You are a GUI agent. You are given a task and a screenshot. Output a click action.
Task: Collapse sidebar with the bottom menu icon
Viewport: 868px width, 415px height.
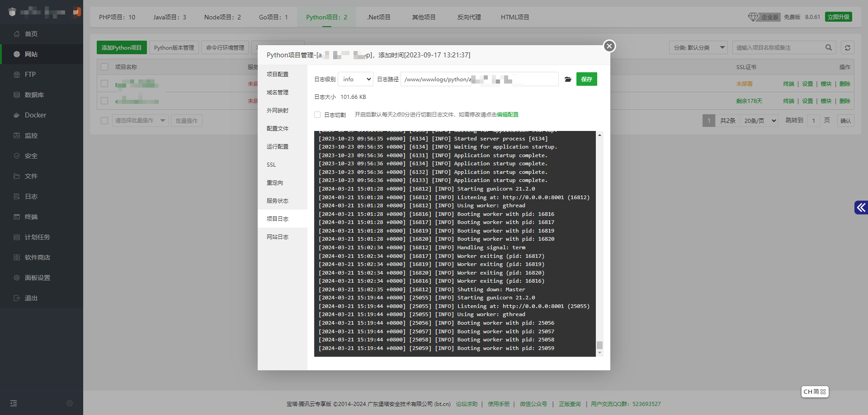tap(14, 403)
